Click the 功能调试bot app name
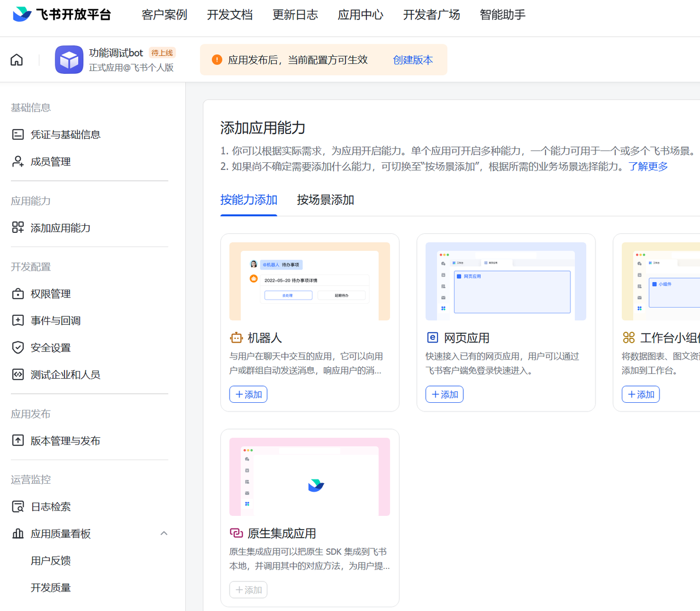The image size is (700, 611). [116, 53]
